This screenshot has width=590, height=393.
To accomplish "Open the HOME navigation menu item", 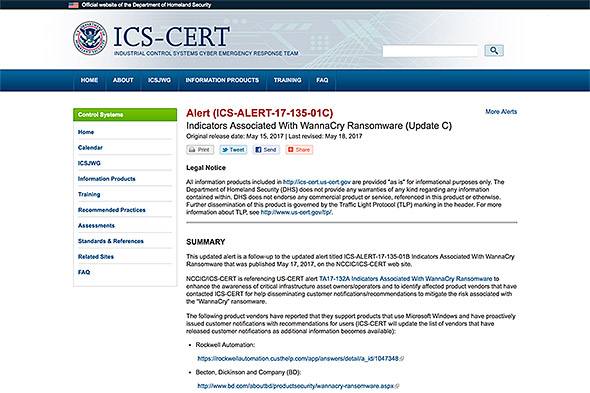I will [89, 80].
